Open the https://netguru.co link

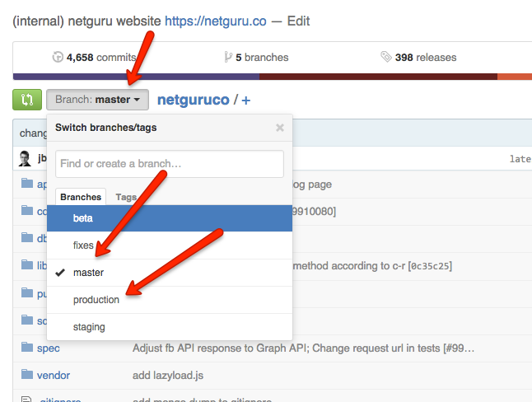[216, 21]
